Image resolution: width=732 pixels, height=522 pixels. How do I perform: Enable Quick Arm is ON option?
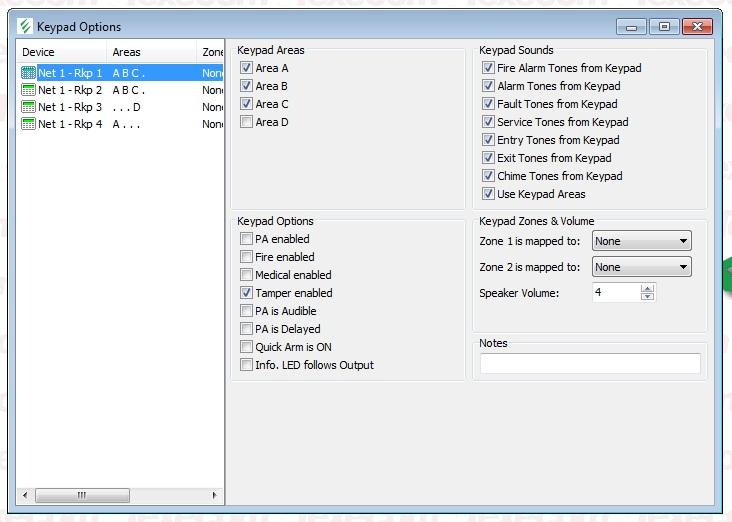tap(246, 347)
